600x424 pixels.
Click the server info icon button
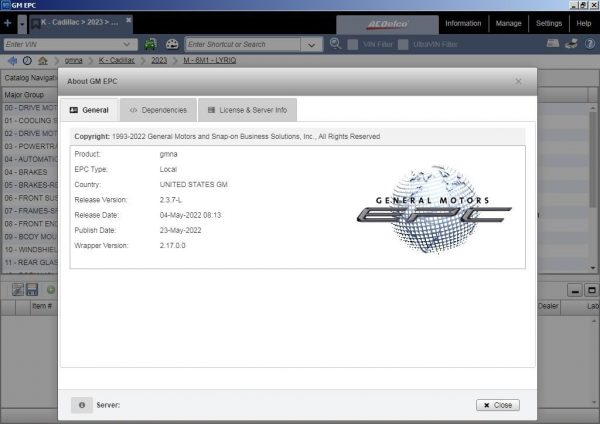(x=82, y=405)
